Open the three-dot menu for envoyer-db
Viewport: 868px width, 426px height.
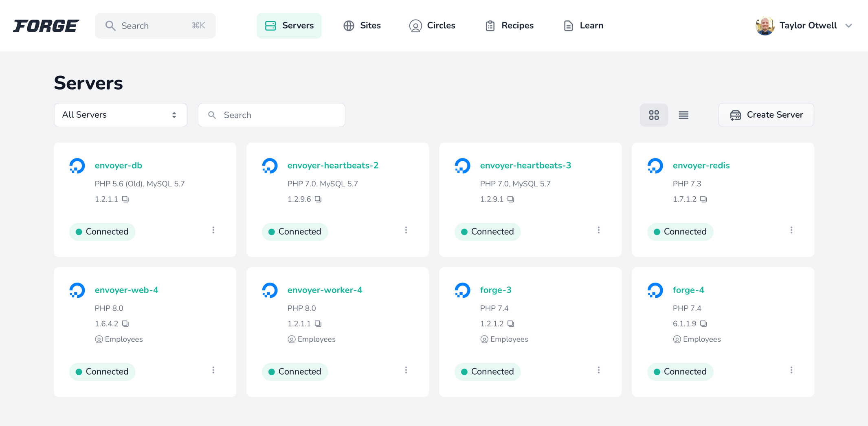click(x=213, y=230)
